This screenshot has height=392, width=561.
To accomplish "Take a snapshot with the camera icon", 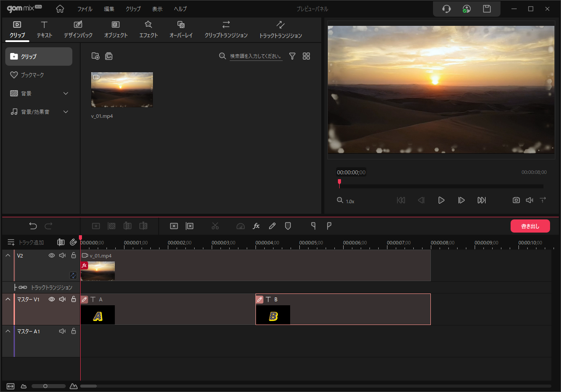I will point(516,200).
